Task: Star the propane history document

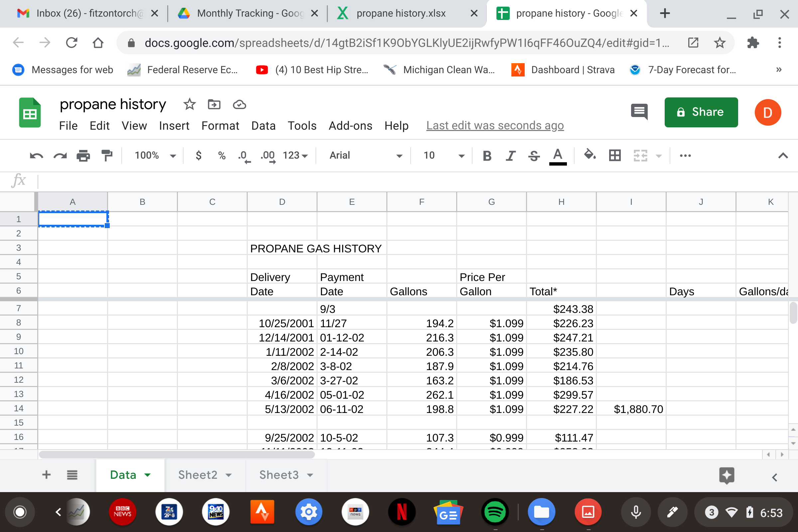Action: [189, 104]
